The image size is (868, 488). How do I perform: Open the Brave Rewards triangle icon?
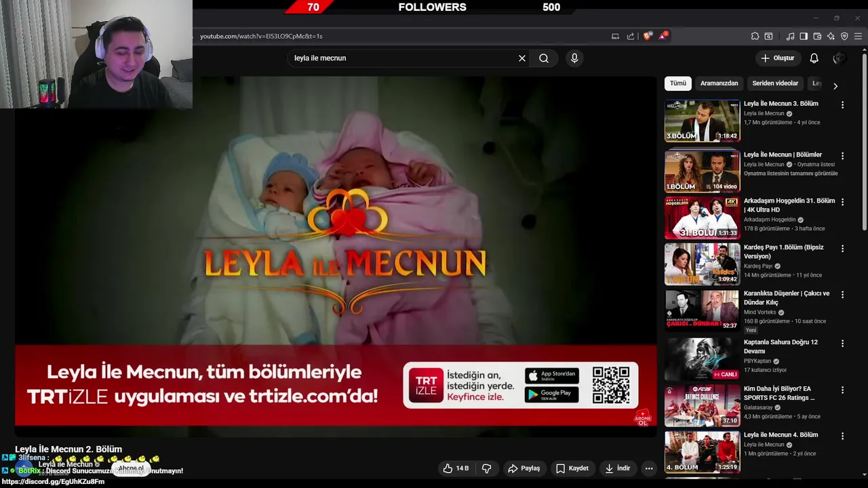tap(663, 36)
